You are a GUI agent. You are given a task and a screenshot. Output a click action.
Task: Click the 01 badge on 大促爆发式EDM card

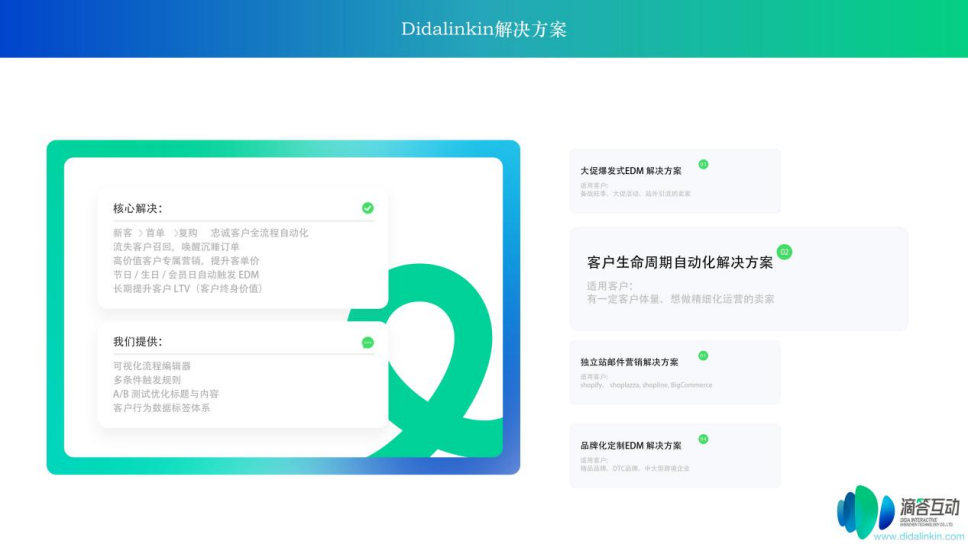[703, 164]
